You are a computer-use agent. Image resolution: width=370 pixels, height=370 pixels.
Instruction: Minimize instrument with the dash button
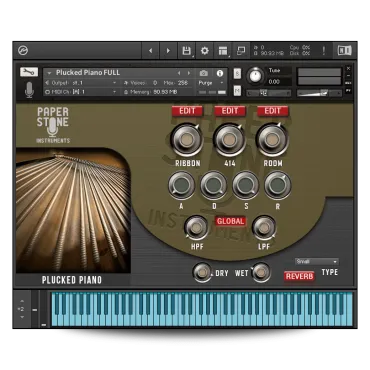pos(348,76)
